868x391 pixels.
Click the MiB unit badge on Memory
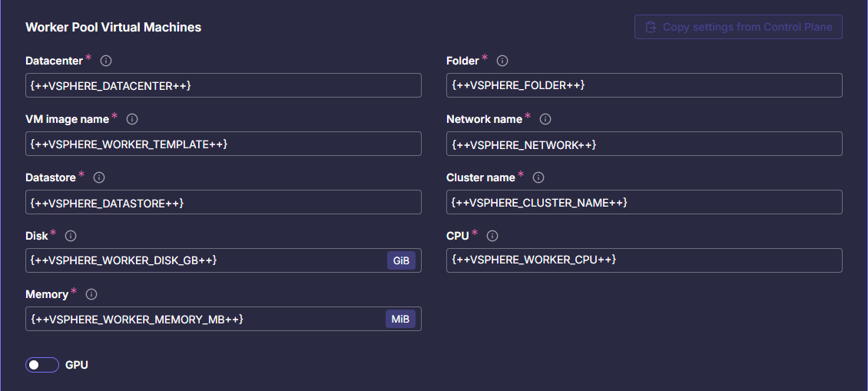(x=400, y=319)
